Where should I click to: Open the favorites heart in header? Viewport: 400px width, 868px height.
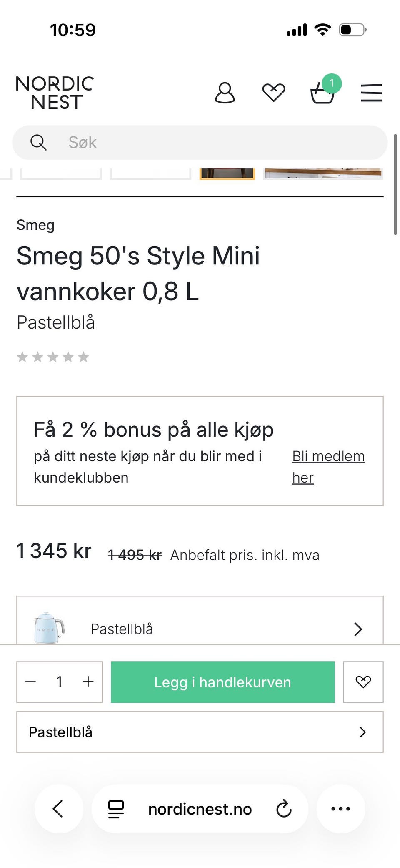(273, 93)
